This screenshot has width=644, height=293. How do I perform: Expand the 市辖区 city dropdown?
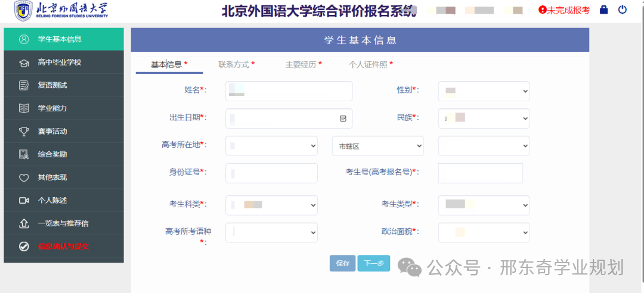pyautogui.click(x=377, y=146)
